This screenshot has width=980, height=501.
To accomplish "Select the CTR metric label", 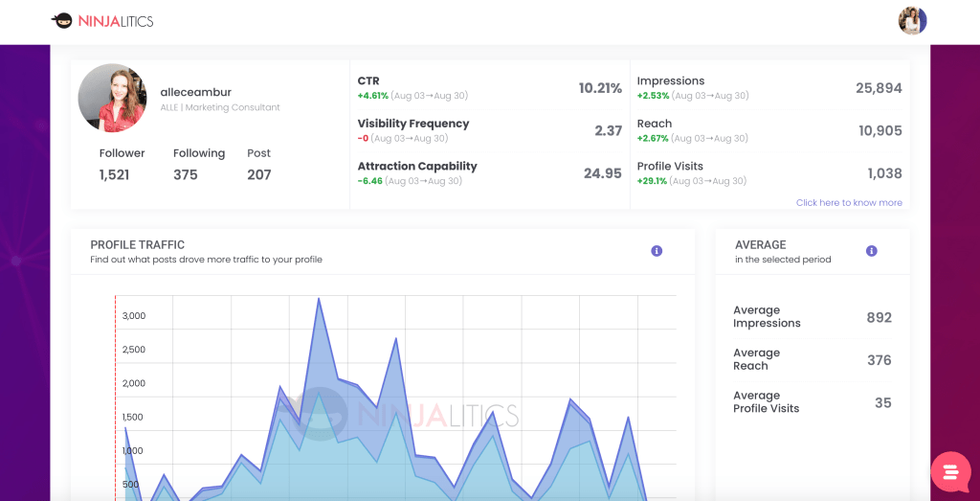I will 368,81.
